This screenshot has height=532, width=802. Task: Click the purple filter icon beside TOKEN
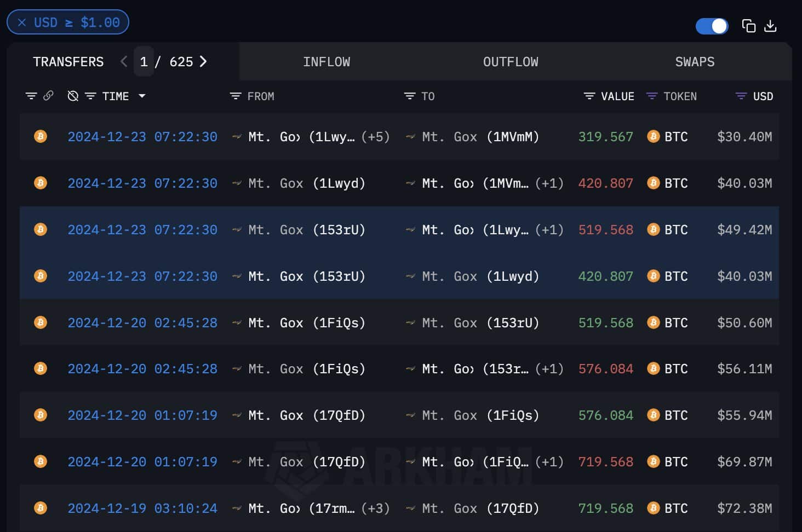tap(651, 96)
